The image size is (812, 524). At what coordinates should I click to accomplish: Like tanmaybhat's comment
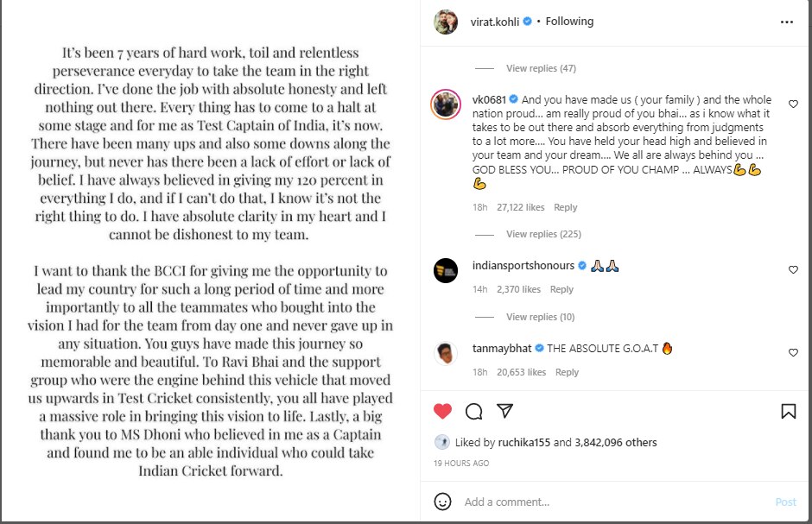click(x=793, y=353)
